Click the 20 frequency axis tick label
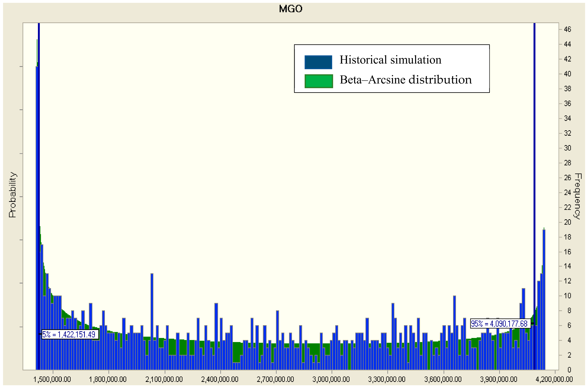 568,222
